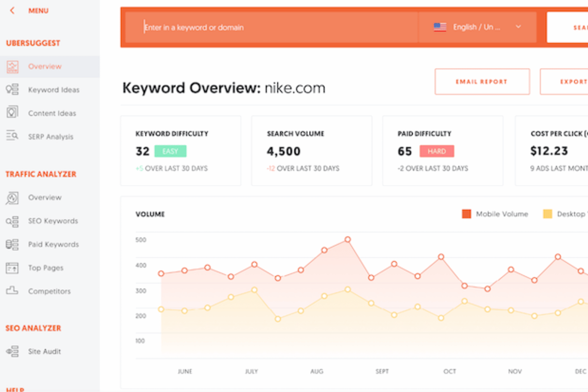Open Competitors page
This screenshot has width=588, height=392.
[x=49, y=291]
